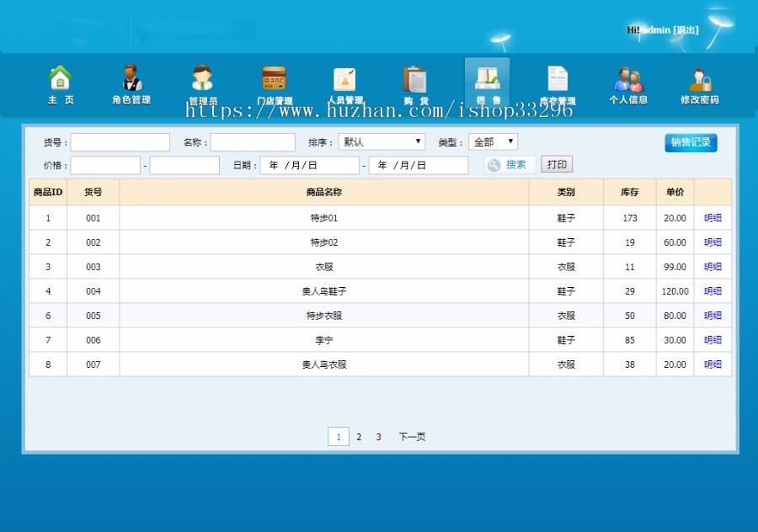This screenshot has width=758, height=532.
Task: Click the 门店管理 store management icon
Action: coord(274,82)
